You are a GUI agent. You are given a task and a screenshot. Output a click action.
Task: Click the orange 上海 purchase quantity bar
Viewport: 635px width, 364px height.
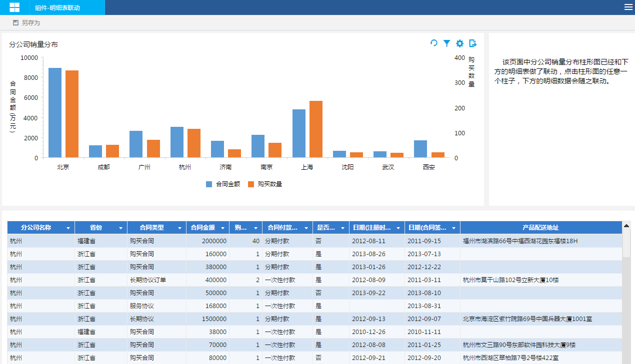(316, 129)
